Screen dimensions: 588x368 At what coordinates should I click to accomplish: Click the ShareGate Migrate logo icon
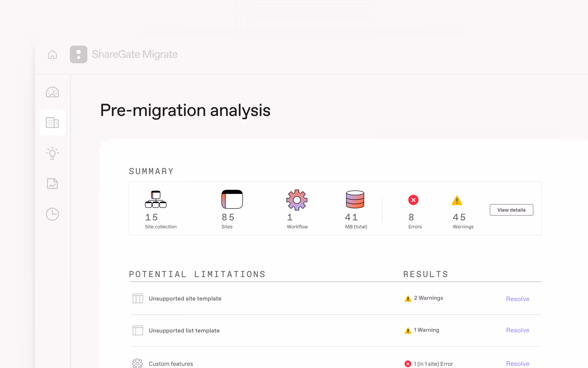[79, 55]
